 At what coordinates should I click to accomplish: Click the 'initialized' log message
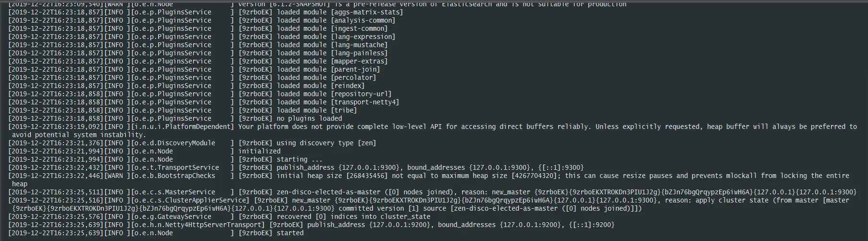point(259,152)
